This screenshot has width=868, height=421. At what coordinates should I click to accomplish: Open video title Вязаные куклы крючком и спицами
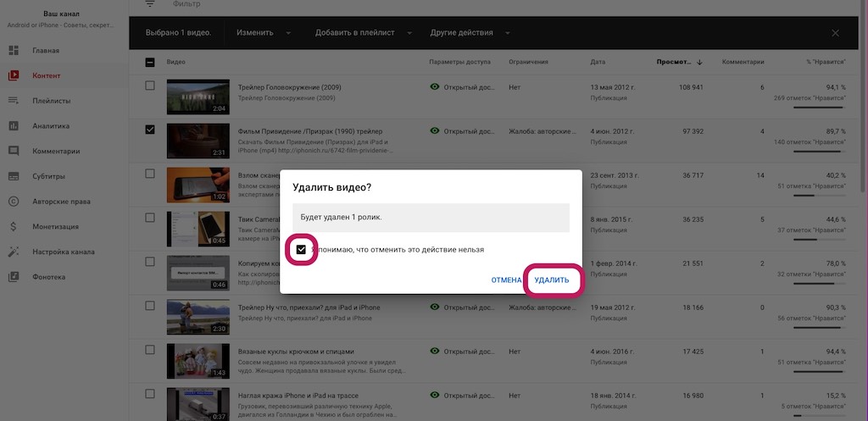[x=296, y=352]
